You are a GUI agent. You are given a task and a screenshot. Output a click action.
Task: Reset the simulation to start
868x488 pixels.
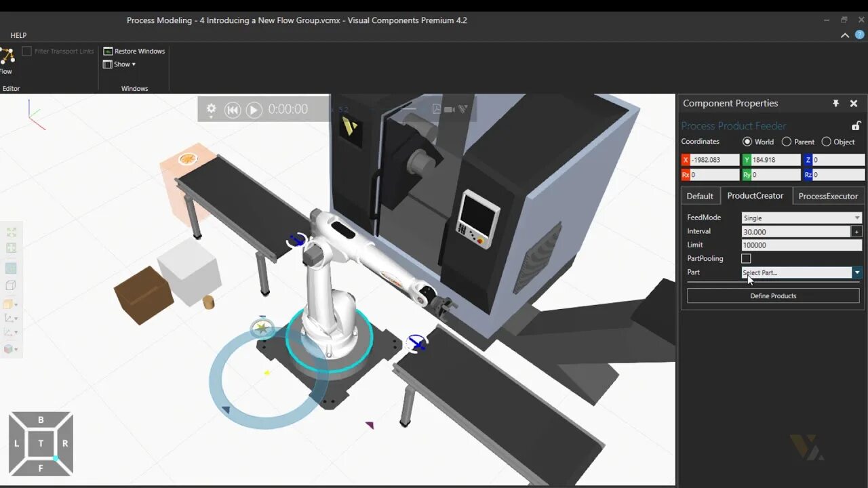click(233, 110)
